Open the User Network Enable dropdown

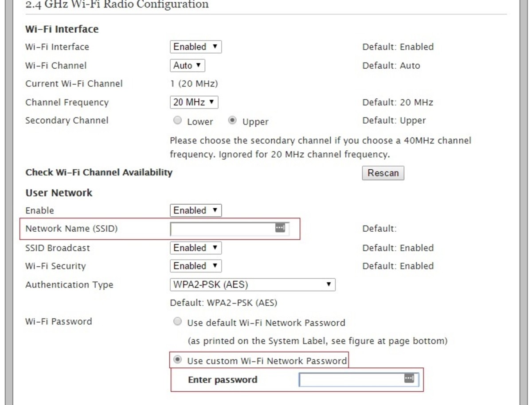pos(196,210)
